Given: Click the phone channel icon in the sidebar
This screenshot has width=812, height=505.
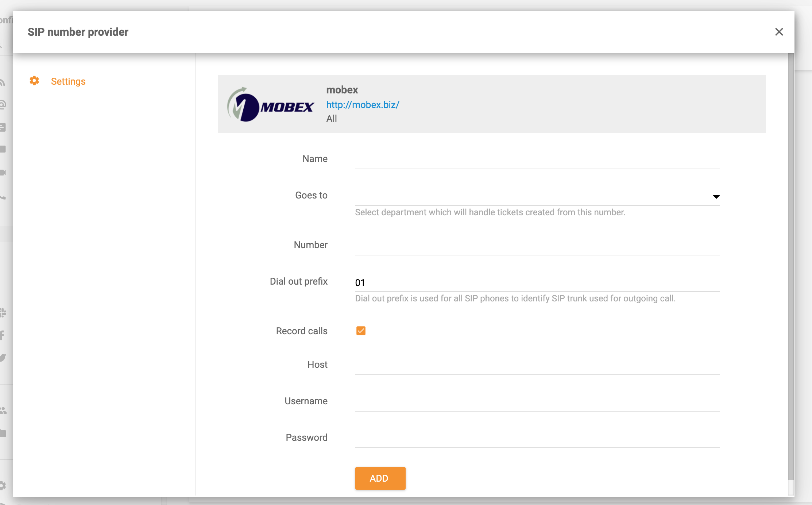Looking at the screenshot, I should pos(3,197).
